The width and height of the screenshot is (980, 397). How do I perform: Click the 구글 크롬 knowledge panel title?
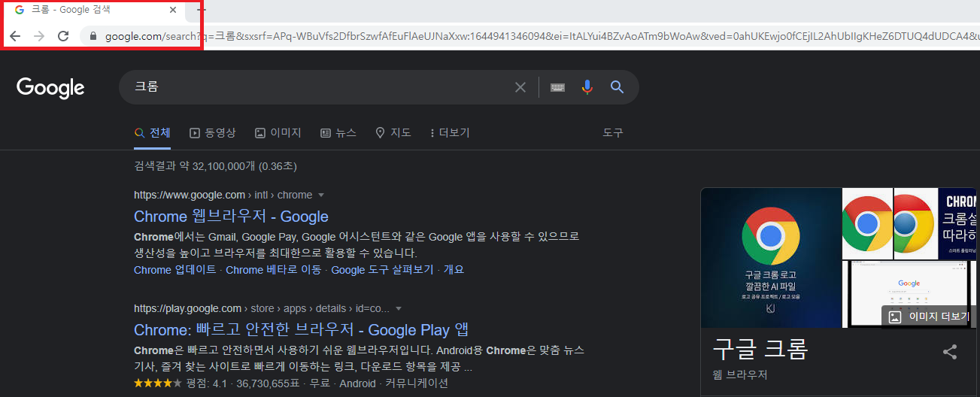[x=760, y=350]
